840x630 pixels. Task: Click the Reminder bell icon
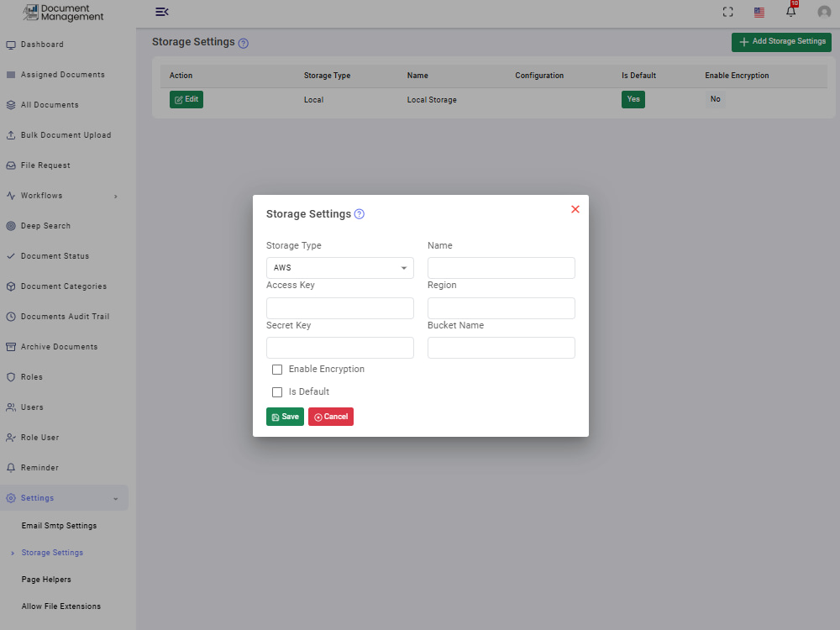(x=11, y=468)
